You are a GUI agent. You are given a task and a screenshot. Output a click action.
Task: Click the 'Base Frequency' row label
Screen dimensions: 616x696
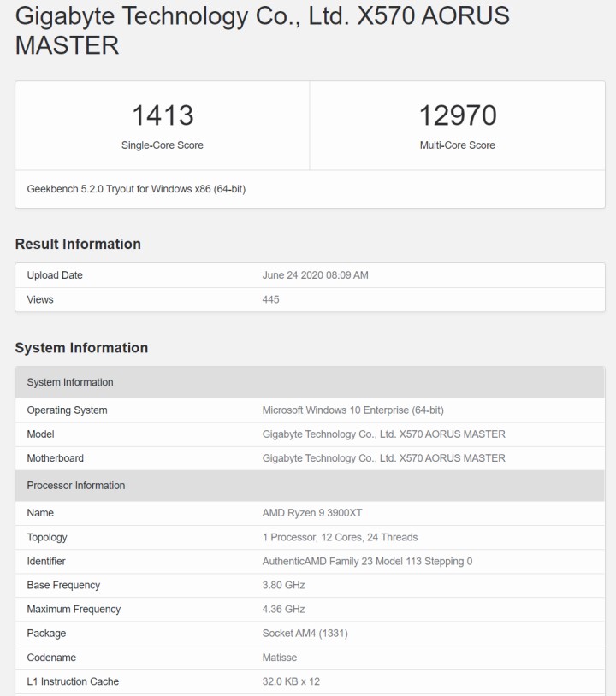(63, 586)
